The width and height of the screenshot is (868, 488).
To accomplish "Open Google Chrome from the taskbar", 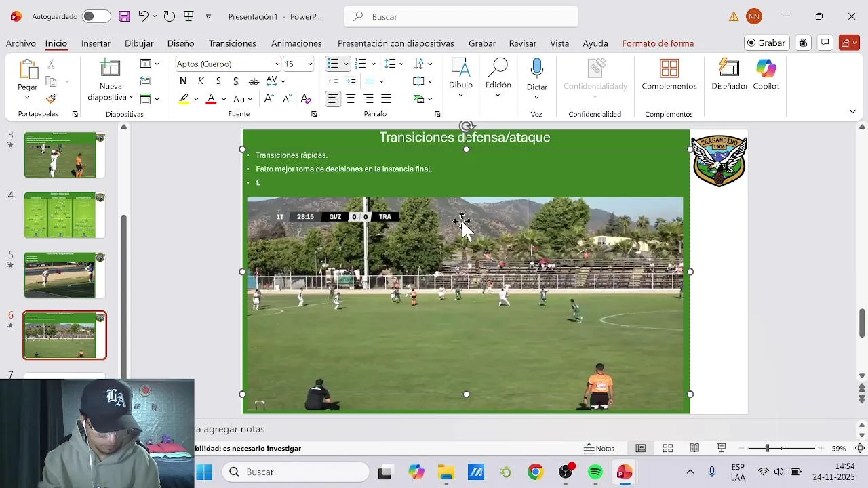I will pyautogui.click(x=536, y=472).
